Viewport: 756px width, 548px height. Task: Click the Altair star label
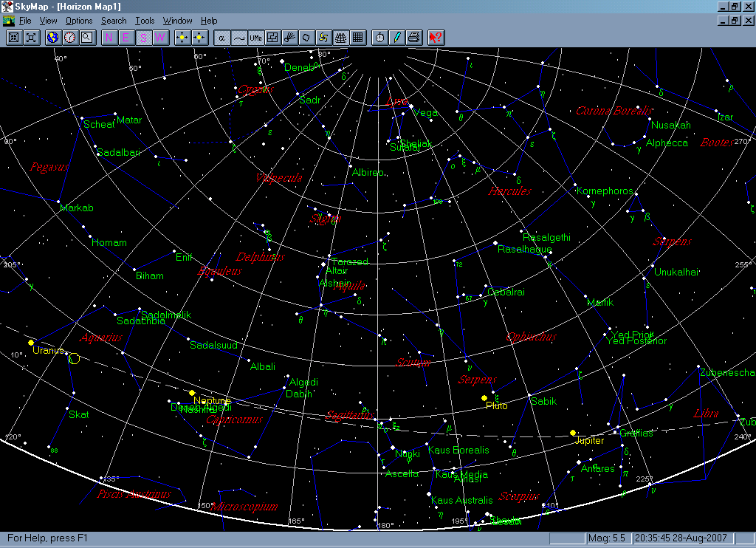coord(337,270)
